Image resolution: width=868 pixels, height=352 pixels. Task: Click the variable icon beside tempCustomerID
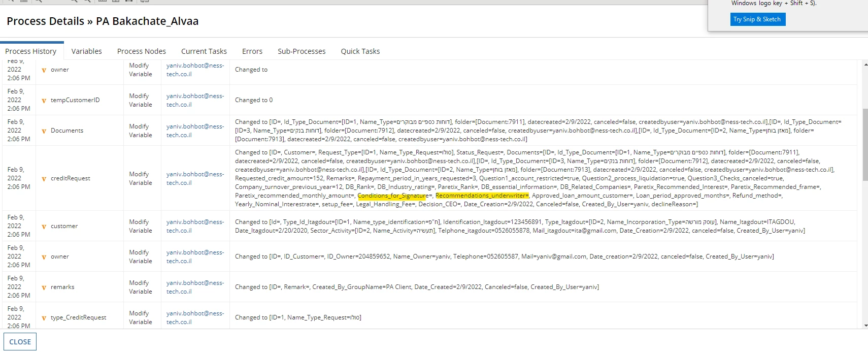44,101
